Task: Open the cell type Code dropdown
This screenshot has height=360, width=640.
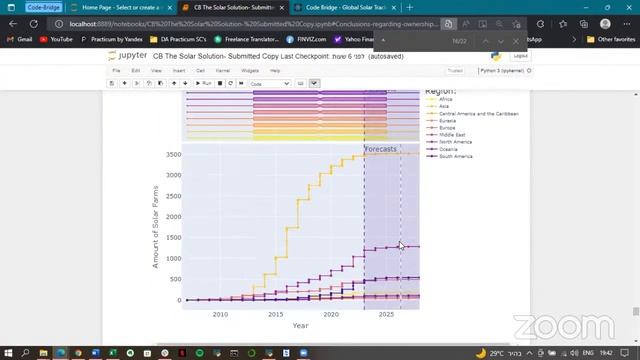Action: (269, 84)
